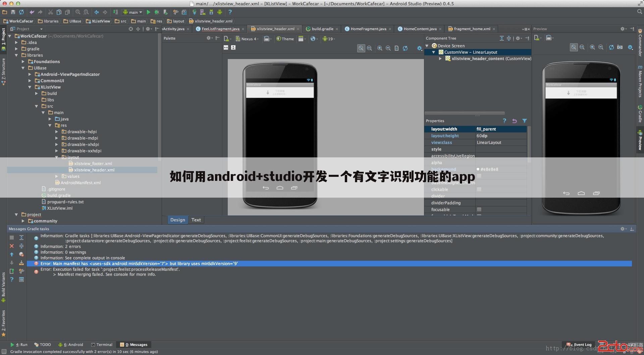Click the camera screenshot icon in Preview

[x=620, y=47]
